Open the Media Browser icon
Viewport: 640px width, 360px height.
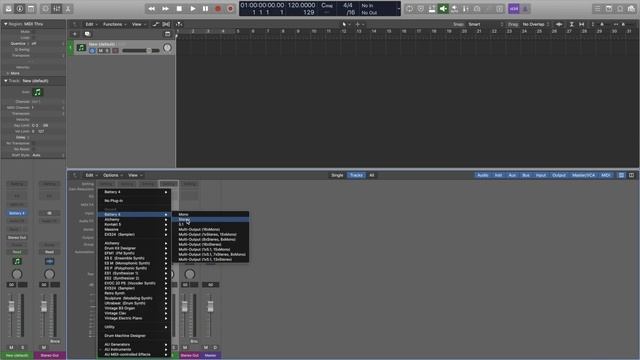pos(631,9)
